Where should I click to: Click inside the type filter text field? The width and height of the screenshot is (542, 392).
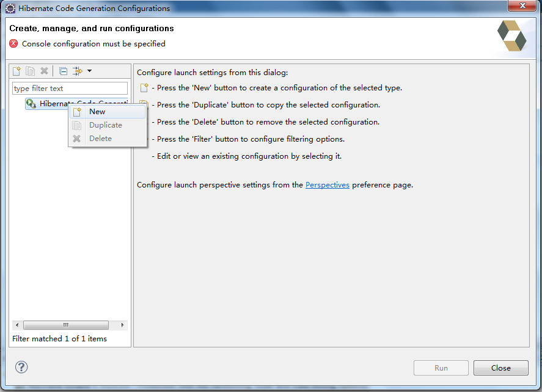coord(69,88)
